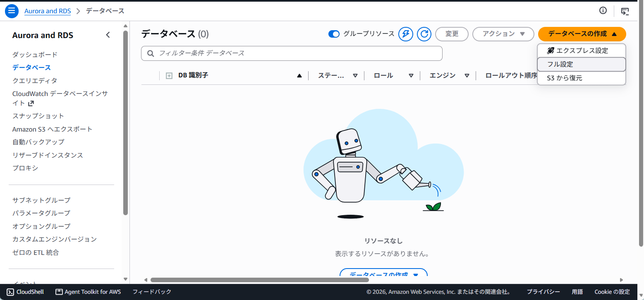Image resolution: width=644 pixels, height=300 pixels.
Task: Click the info circle icon in top bar
Action: [603, 11]
